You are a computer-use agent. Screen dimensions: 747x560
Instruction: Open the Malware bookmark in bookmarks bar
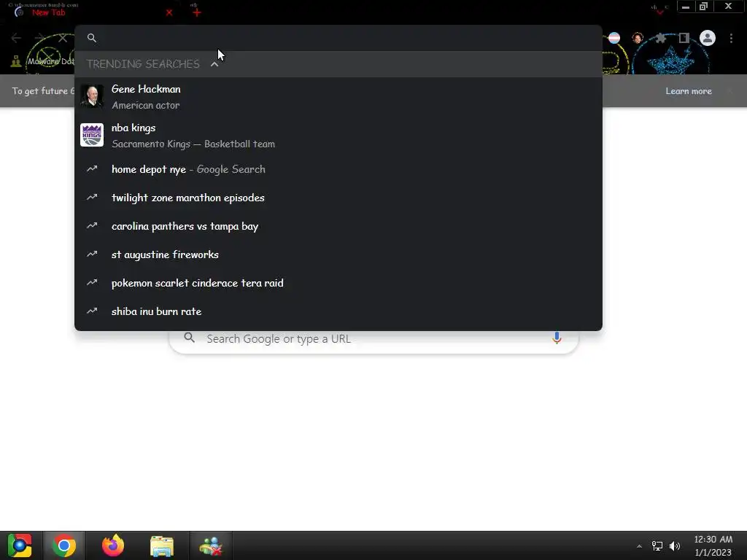tap(43, 61)
